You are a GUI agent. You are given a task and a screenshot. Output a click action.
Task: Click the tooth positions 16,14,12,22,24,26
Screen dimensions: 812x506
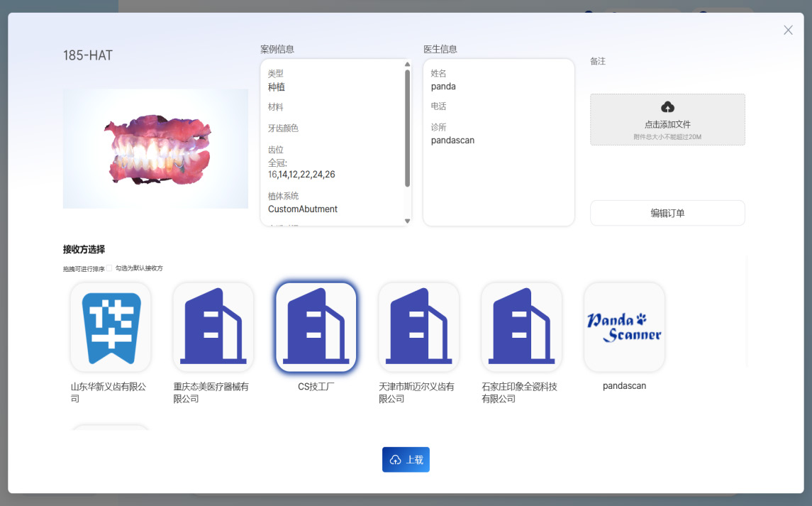[x=301, y=174]
